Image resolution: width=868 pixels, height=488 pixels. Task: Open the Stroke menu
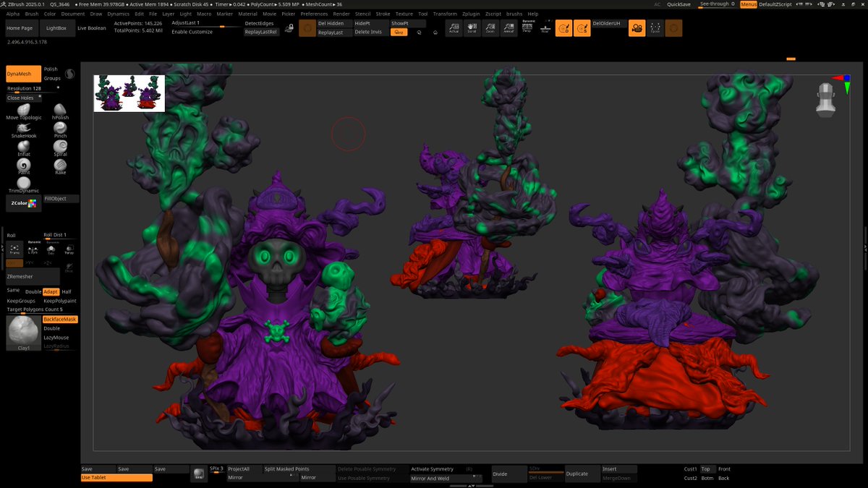point(383,14)
